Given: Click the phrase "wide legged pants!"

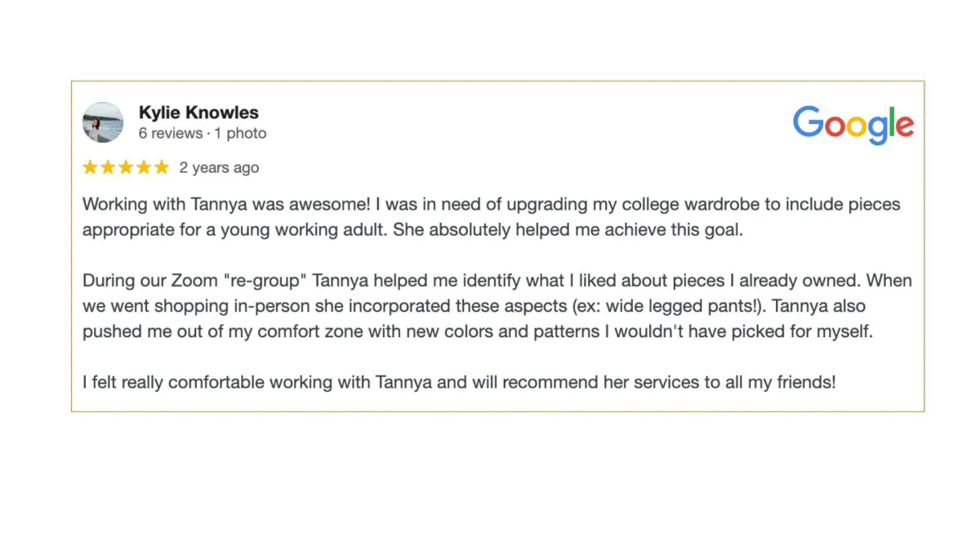Looking at the screenshot, I should 683,306.
